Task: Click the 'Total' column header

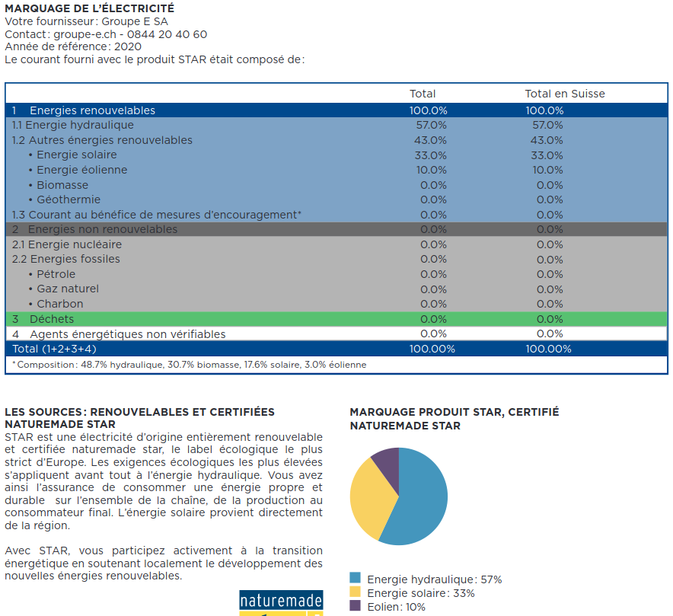Action: point(423,94)
